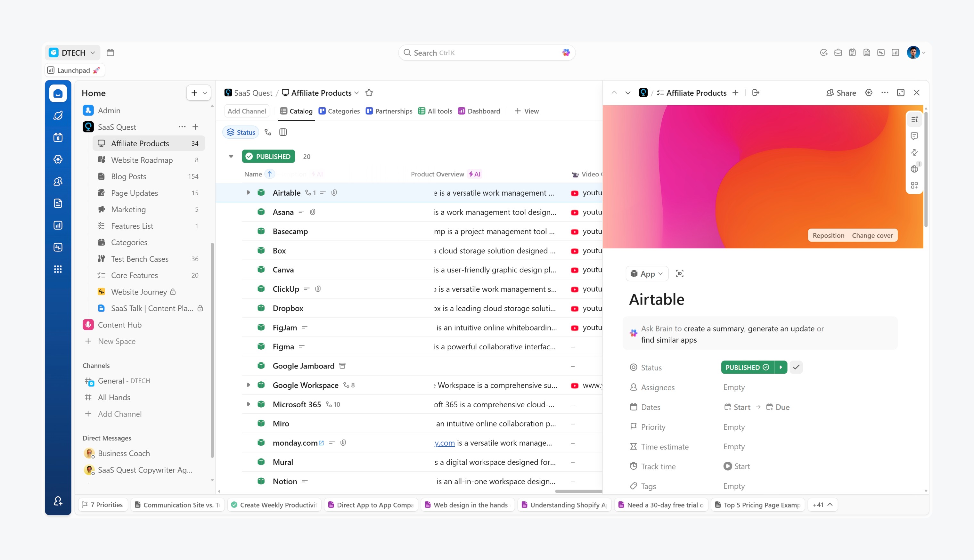Screen dimensions: 974x560
Task: Open the dashboards icon in the left blue sidebar
Action: coord(58,225)
